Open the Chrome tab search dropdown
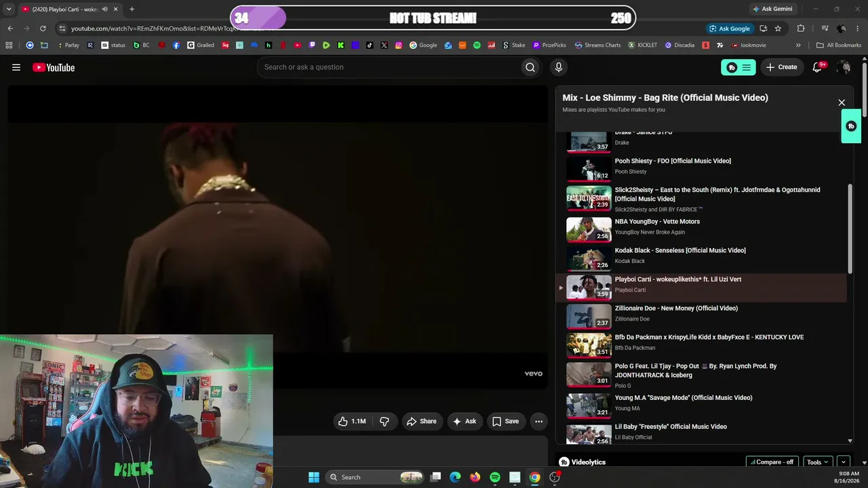The height and width of the screenshot is (488, 868). (9, 9)
